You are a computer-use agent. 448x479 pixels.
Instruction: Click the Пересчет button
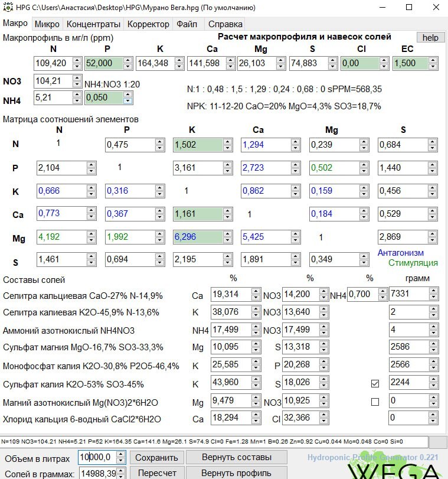(x=156, y=473)
